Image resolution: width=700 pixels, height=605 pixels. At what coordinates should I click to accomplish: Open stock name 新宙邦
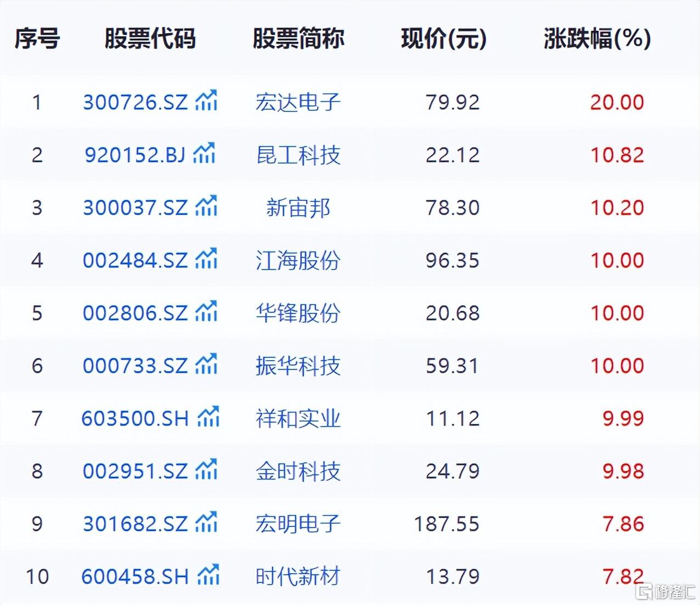(x=298, y=208)
